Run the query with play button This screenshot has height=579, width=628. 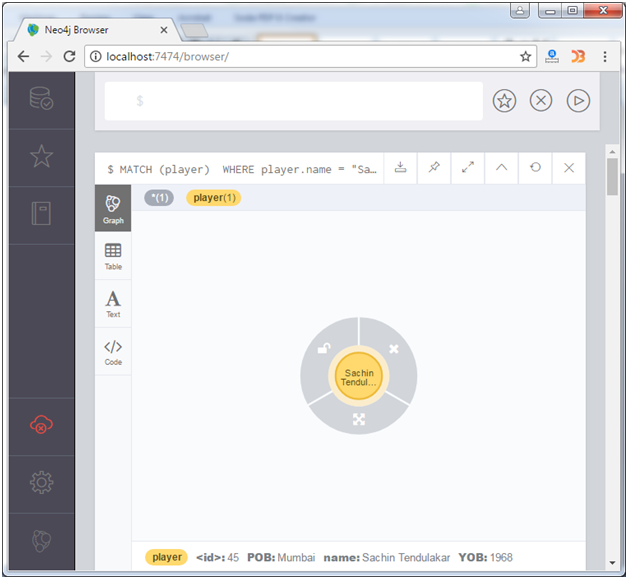(578, 101)
